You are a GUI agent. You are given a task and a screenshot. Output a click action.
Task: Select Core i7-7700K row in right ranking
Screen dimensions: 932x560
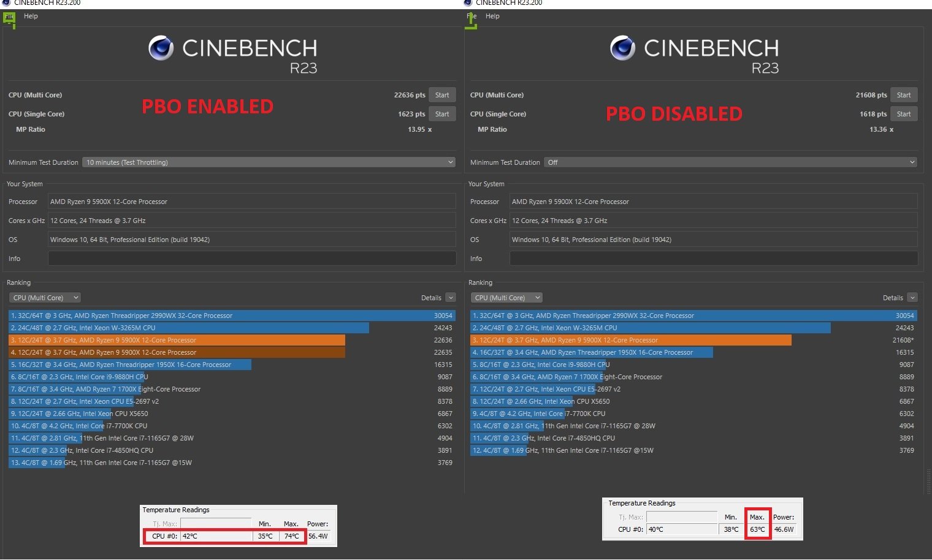tap(693, 414)
